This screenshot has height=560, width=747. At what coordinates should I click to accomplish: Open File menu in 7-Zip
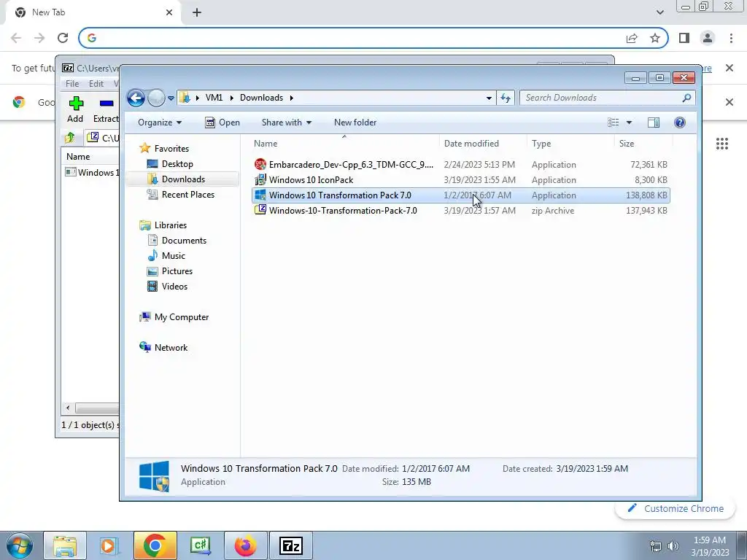(72, 83)
